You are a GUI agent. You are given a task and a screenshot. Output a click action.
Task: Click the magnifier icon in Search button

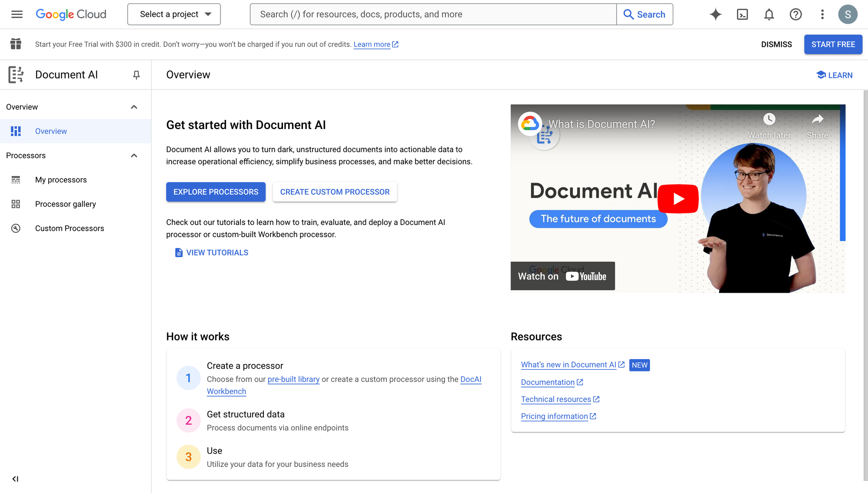pyautogui.click(x=628, y=14)
